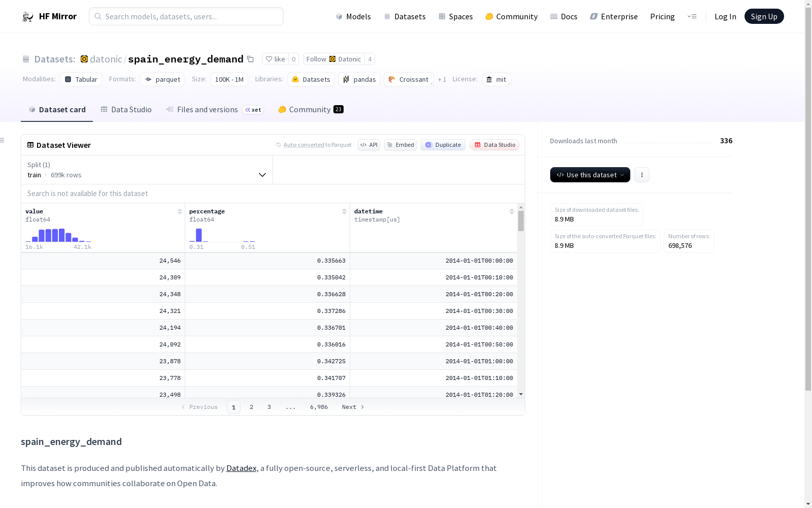Go to page 3 of the dataset viewer

pos(269,407)
